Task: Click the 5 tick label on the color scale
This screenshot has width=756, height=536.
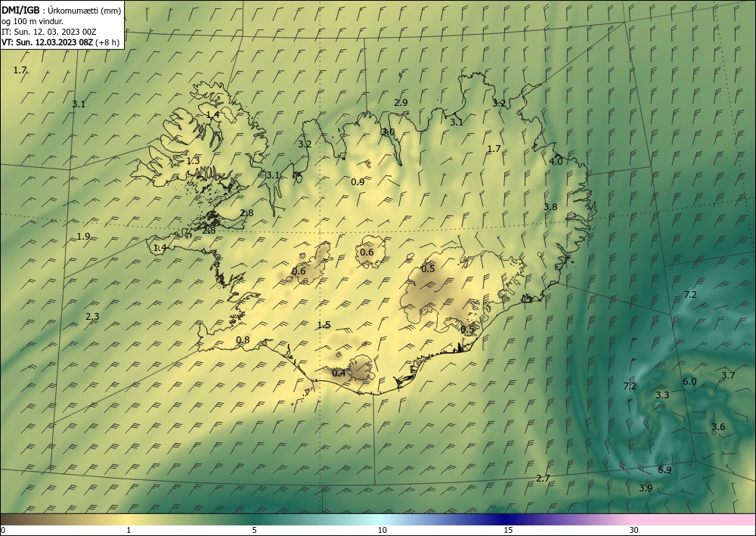Action: click(x=254, y=531)
